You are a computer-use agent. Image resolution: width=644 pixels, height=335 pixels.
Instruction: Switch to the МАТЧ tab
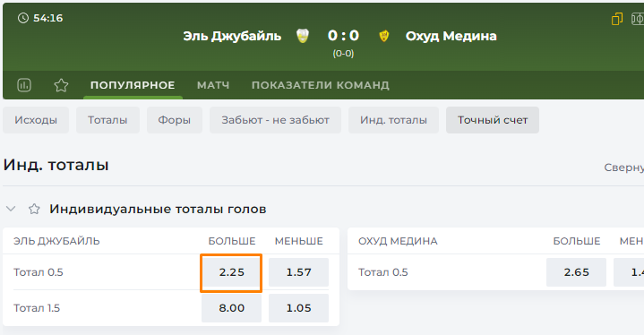pos(213,85)
